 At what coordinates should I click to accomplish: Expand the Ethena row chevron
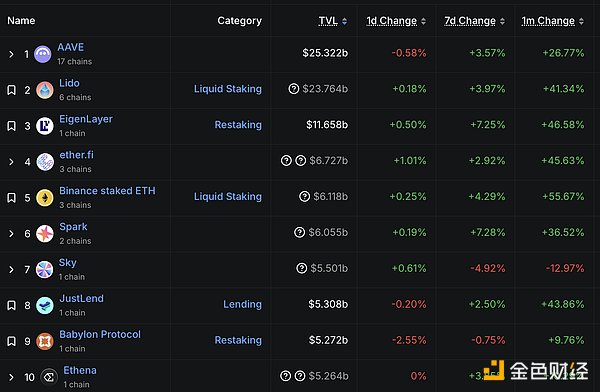[x=11, y=377]
